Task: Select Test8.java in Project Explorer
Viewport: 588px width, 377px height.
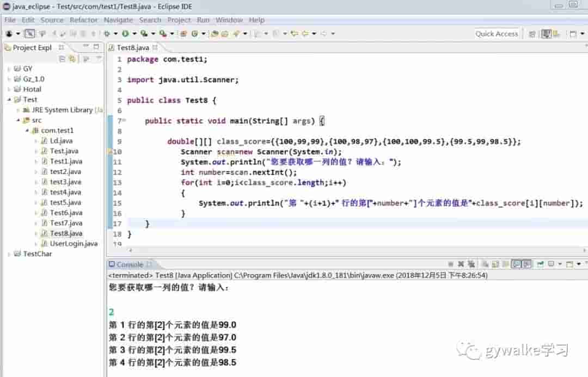Action: point(66,233)
